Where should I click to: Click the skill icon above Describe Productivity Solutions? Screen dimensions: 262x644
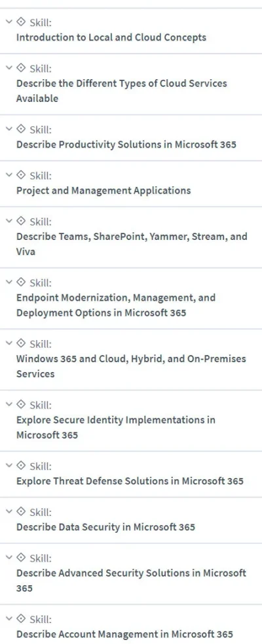pos(20,129)
